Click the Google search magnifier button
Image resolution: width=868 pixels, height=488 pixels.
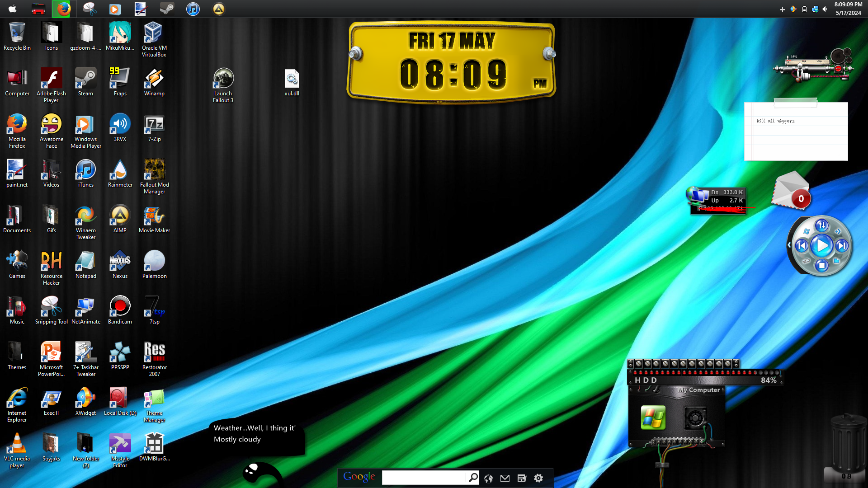[x=473, y=478]
